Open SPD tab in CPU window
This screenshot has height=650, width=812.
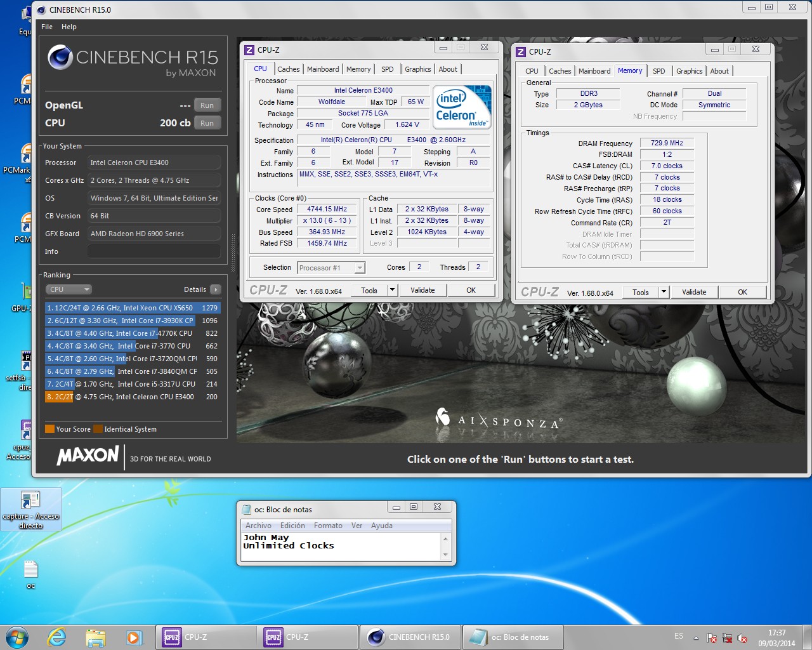(388, 69)
